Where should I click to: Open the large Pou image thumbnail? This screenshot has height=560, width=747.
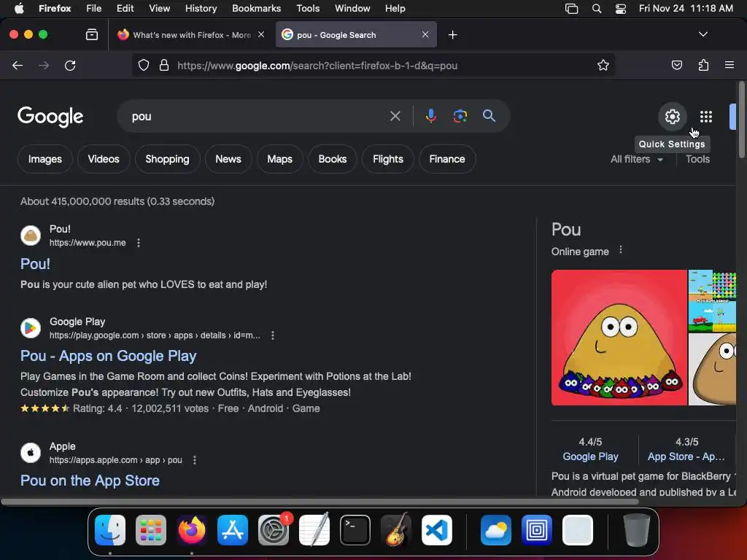pyautogui.click(x=619, y=338)
